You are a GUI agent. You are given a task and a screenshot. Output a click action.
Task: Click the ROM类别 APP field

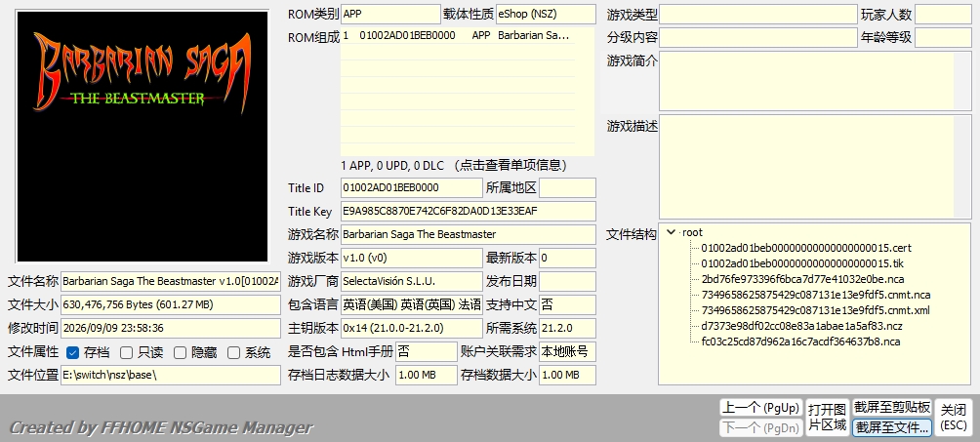[390, 14]
